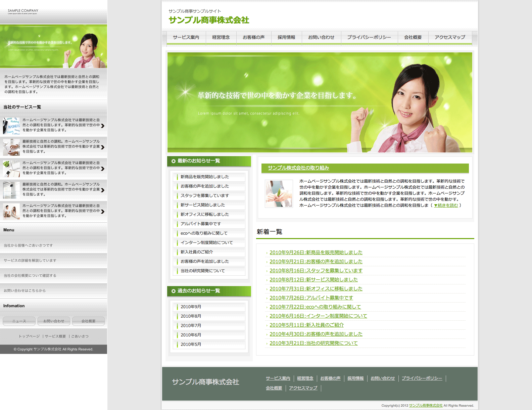Open the アクセスマップ navigation tab

[450, 37]
